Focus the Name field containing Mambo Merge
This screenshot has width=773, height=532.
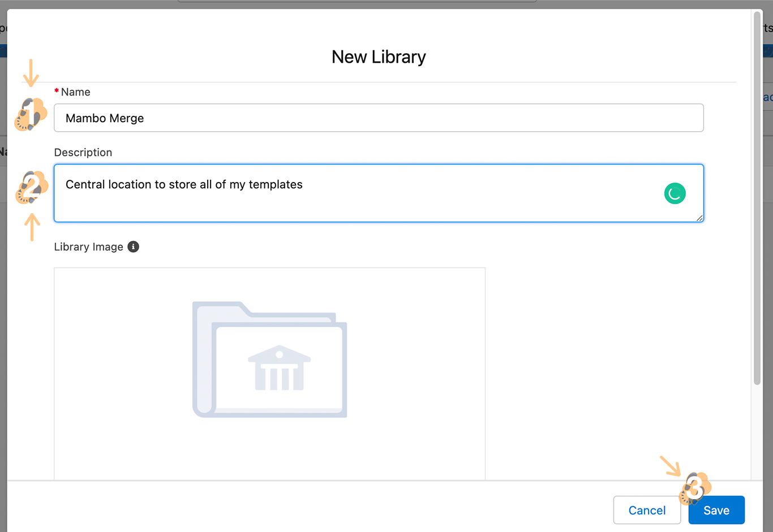378,118
